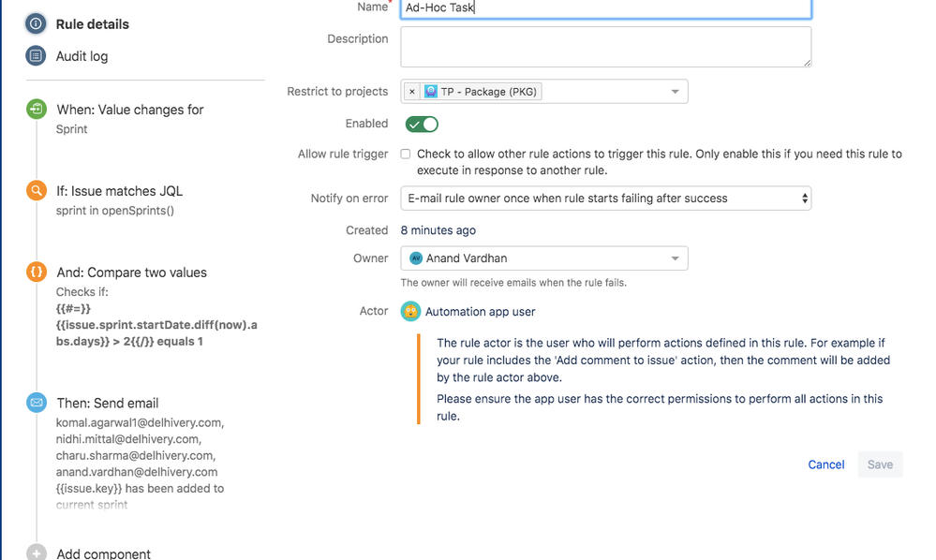
Task: Select the green Sprint trigger icon
Action: coord(36,110)
